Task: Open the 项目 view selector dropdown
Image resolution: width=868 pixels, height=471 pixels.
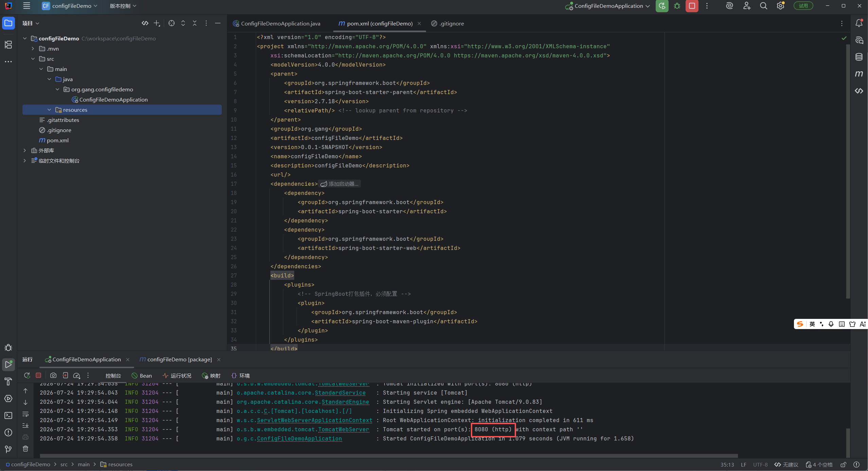Action: coord(31,23)
